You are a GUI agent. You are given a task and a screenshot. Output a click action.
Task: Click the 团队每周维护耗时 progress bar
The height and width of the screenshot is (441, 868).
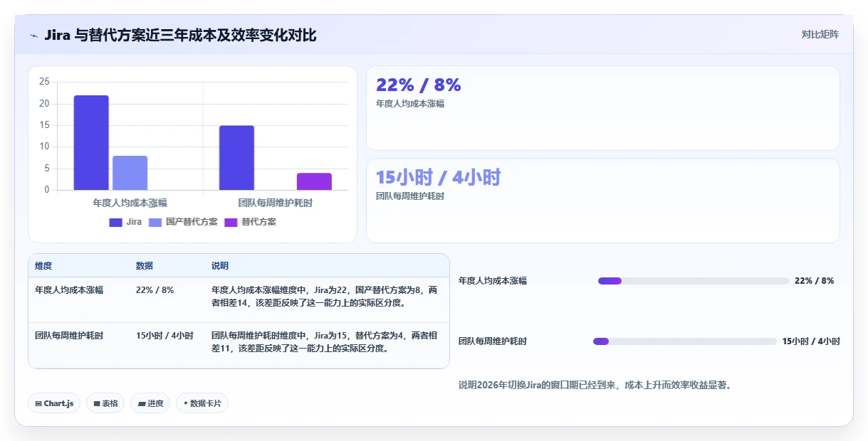(685, 341)
